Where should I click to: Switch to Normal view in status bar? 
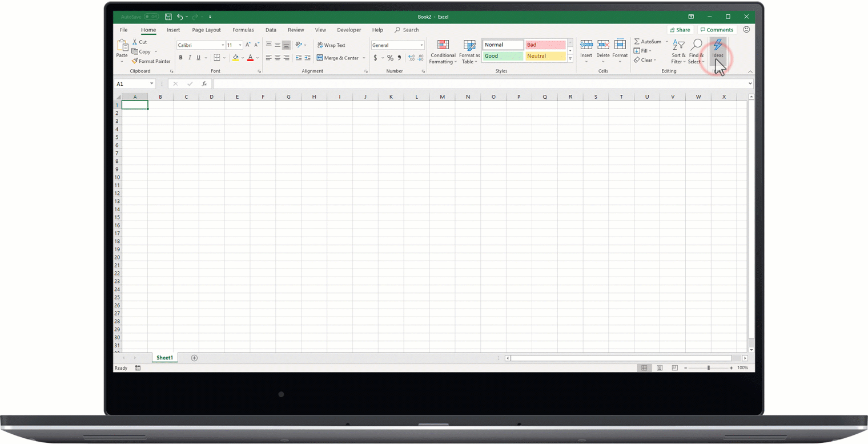tap(644, 368)
